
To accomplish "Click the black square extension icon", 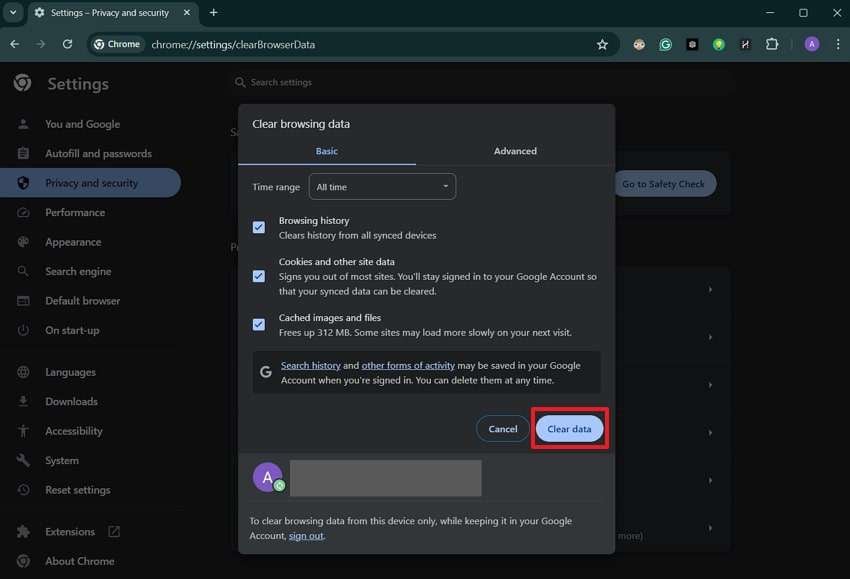I will coord(692,44).
